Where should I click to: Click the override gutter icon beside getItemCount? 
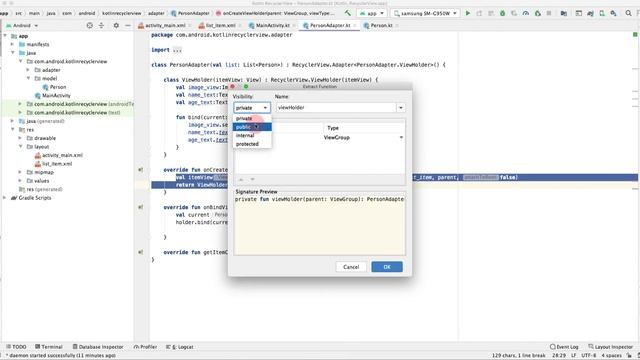[x=140, y=252]
